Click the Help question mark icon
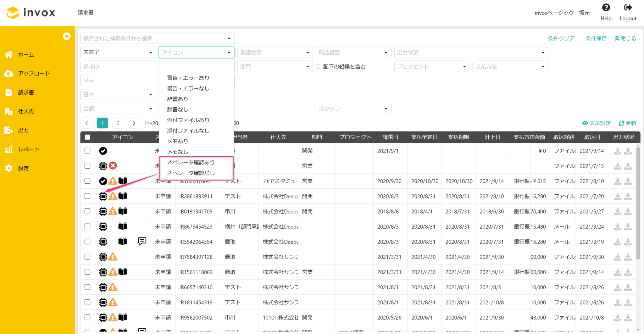 coord(606,7)
